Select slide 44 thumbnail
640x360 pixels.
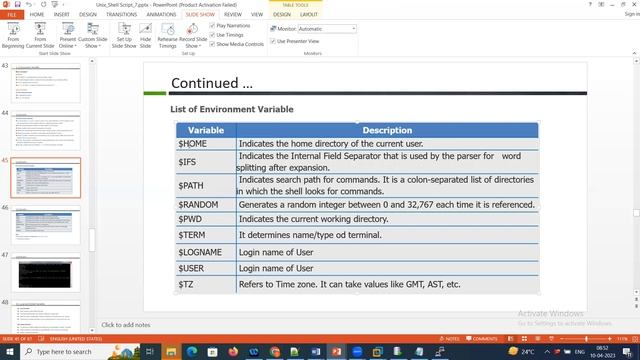click(x=46, y=131)
